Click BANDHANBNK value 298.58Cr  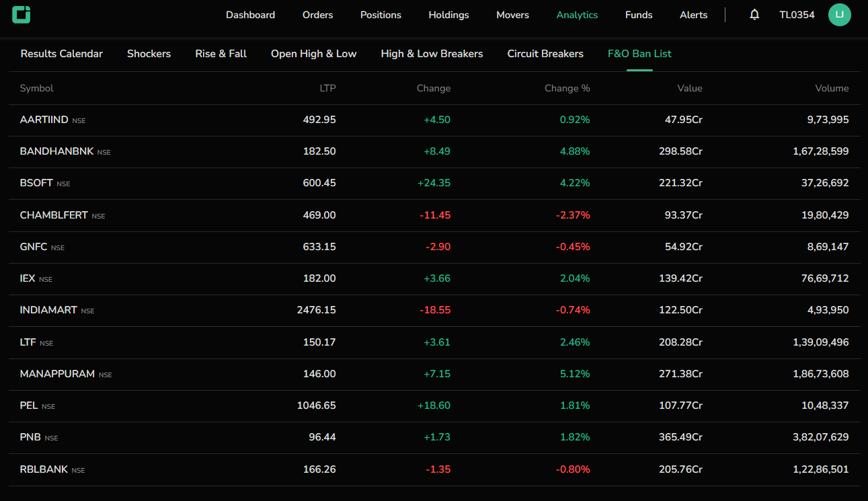(680, 151)
